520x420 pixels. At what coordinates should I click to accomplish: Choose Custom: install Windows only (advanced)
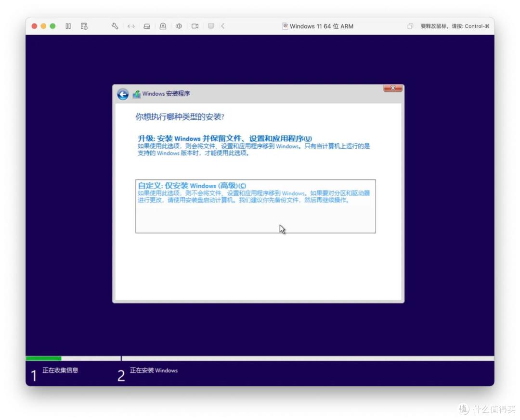point(255,206)
